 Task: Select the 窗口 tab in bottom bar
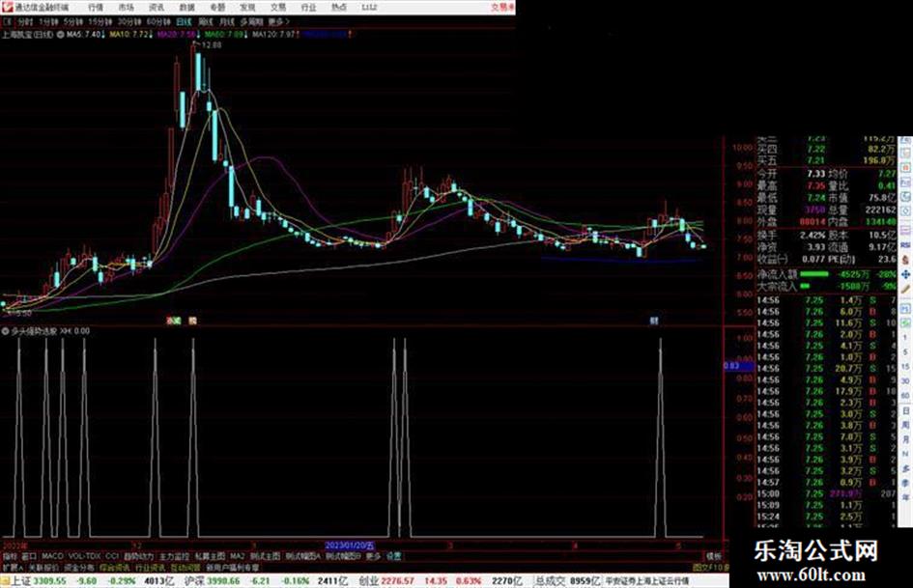pyautogui.click(x=29, y=556)
